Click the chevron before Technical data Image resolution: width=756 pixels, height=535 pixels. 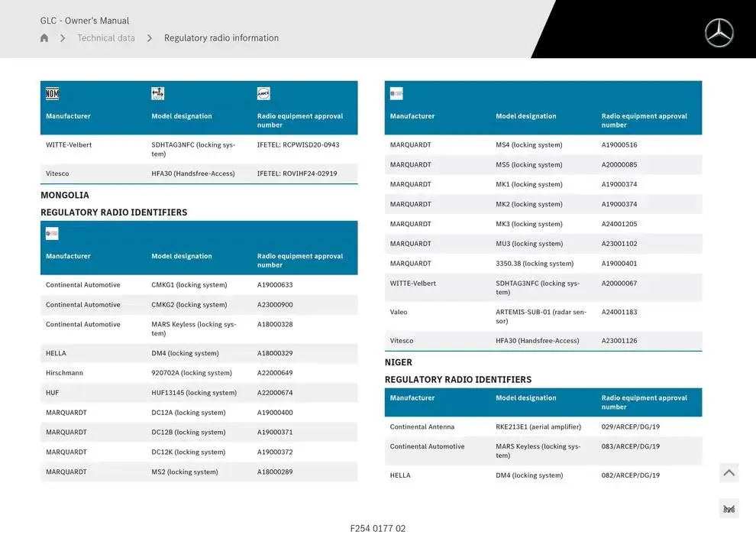tap(63, 38)
